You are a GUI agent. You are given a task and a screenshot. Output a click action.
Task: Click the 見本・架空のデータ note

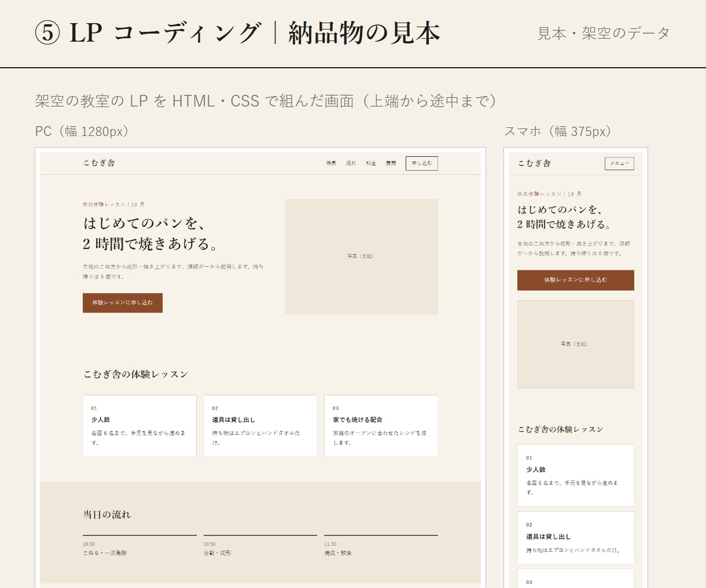point(604,34)
